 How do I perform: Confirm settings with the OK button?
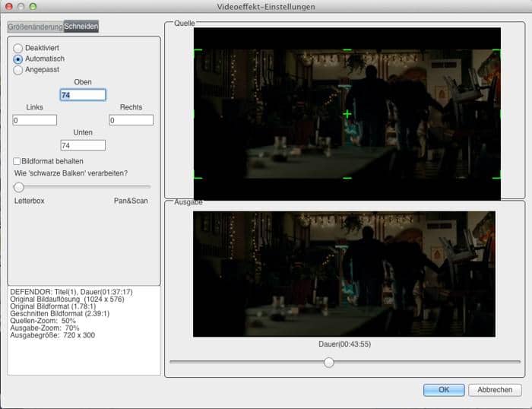(x=444, y=390)
